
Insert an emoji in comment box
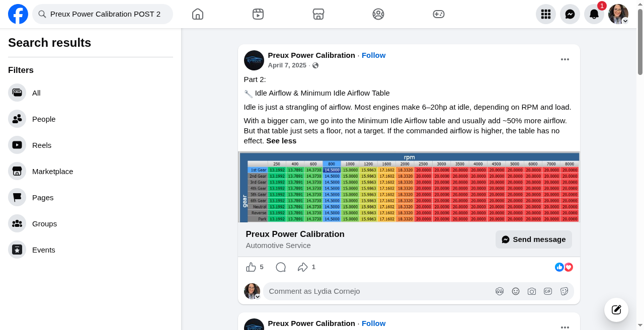point(516,291)
